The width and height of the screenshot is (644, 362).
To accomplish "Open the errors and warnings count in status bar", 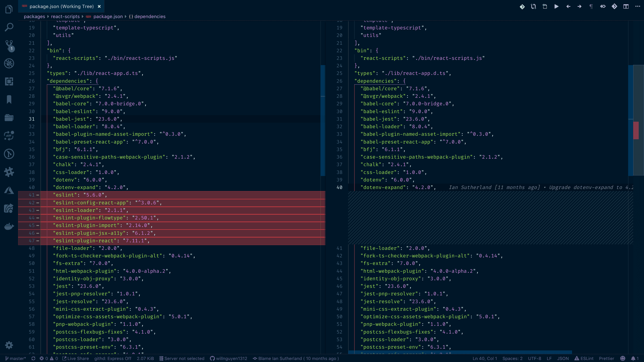I will [x=49, y=358].
